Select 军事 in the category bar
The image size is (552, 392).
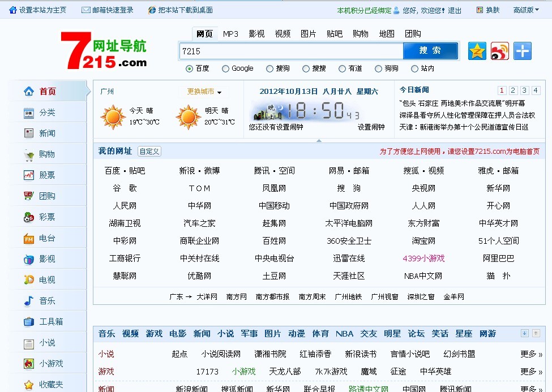click(249, 334)
